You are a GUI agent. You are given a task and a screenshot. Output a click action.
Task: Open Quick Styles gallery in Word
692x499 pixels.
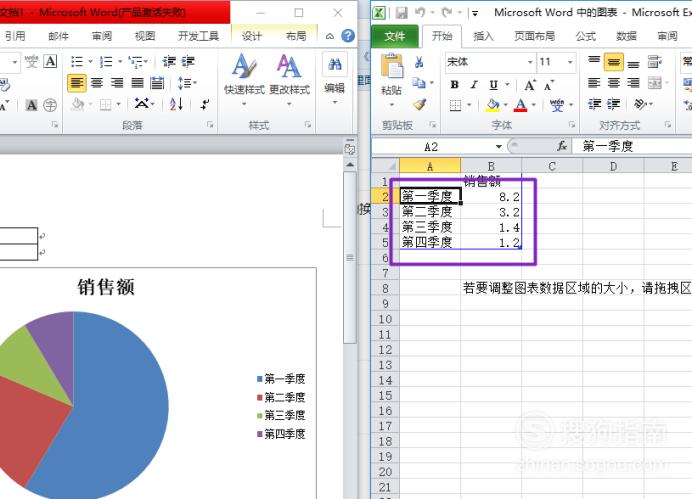pyautogui.click(x=244, y=79)
